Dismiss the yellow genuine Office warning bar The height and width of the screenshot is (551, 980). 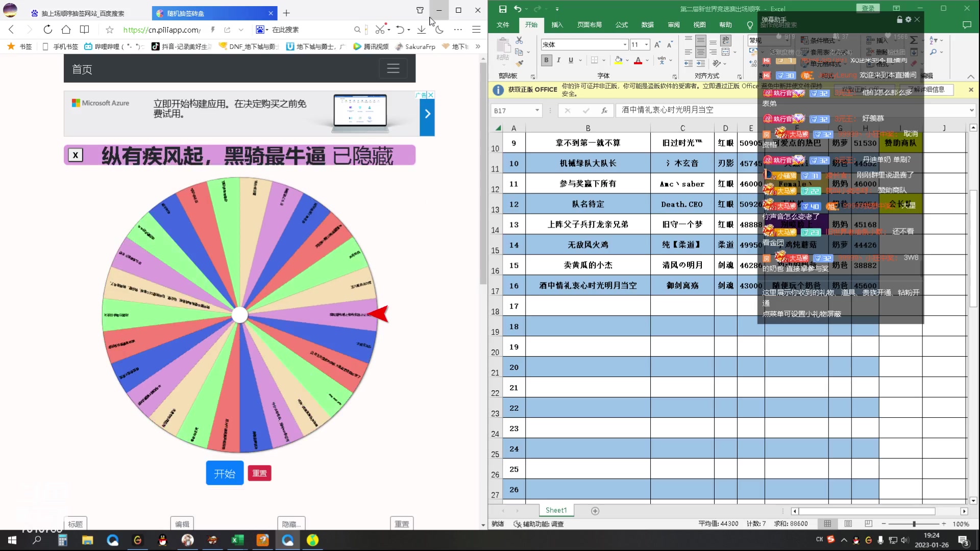point(971,90)
